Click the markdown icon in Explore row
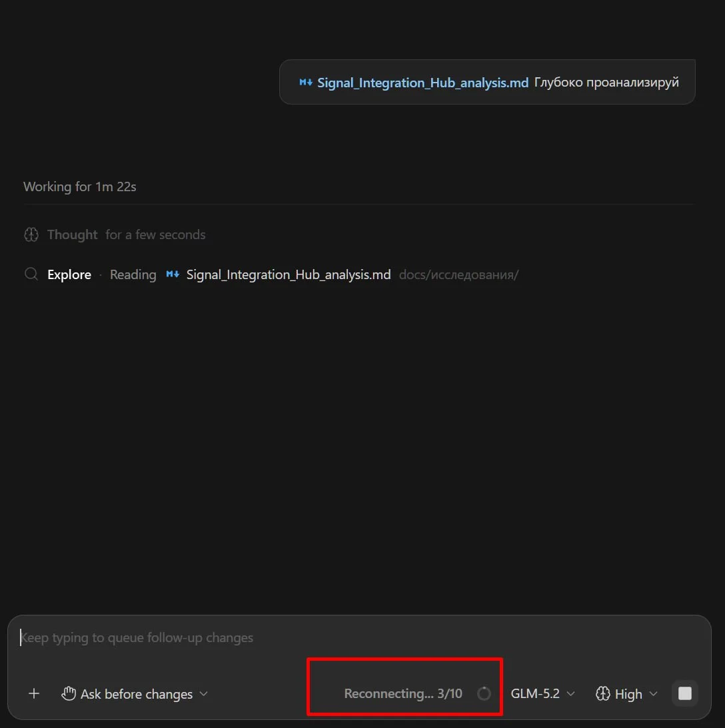Image resolution: width=725 pixels, height=728 pixels. click(173, 274)
